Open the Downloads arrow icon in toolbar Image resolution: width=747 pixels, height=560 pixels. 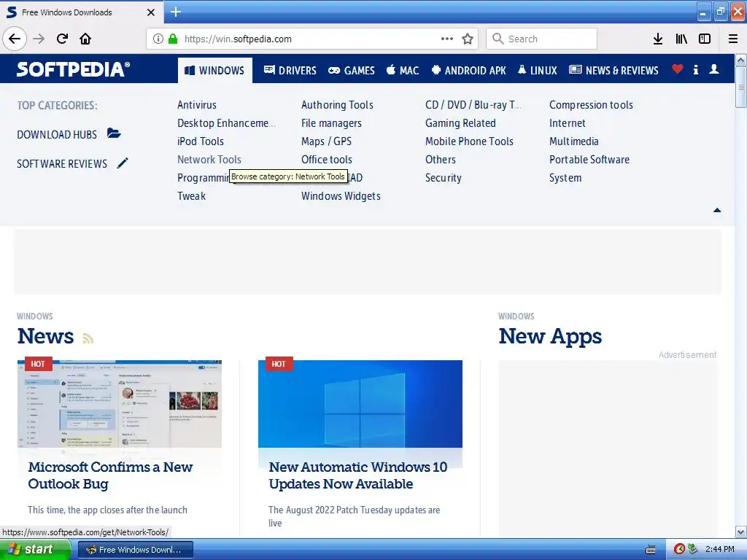(658, 39)
